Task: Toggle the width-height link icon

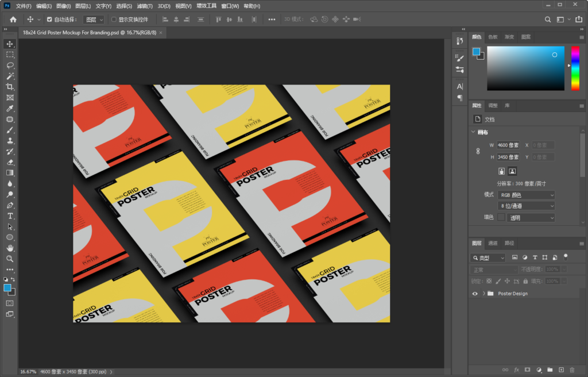Action: pyautogui.click(x=478, y=151)
